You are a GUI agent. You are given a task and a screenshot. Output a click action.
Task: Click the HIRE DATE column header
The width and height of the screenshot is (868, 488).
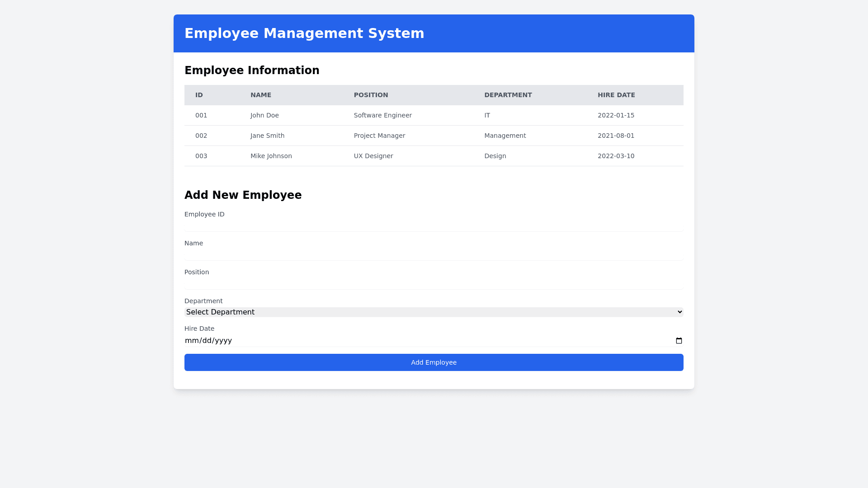[616, 95]
